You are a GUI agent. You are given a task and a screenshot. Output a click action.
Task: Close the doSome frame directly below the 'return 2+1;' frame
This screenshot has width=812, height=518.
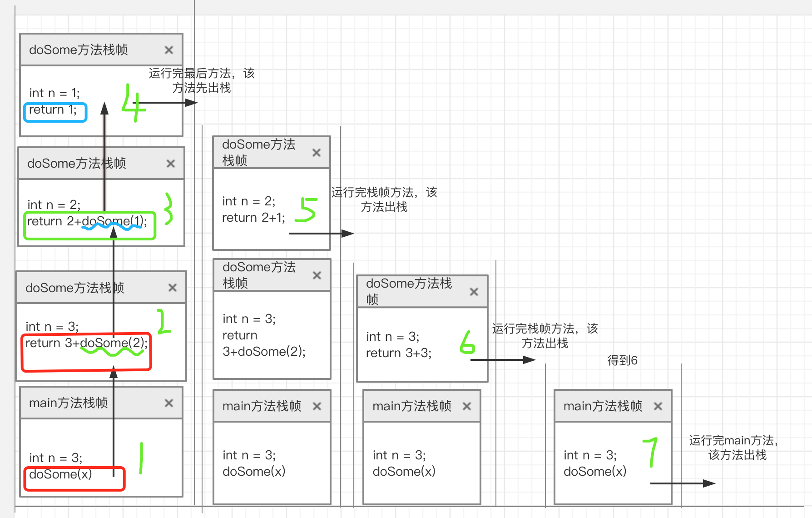[x=317, y=275]
